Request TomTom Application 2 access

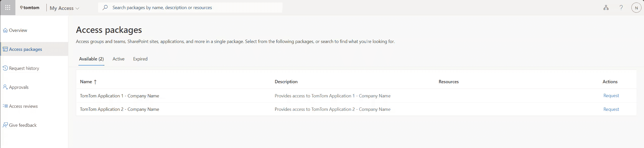tap(611, 109)
